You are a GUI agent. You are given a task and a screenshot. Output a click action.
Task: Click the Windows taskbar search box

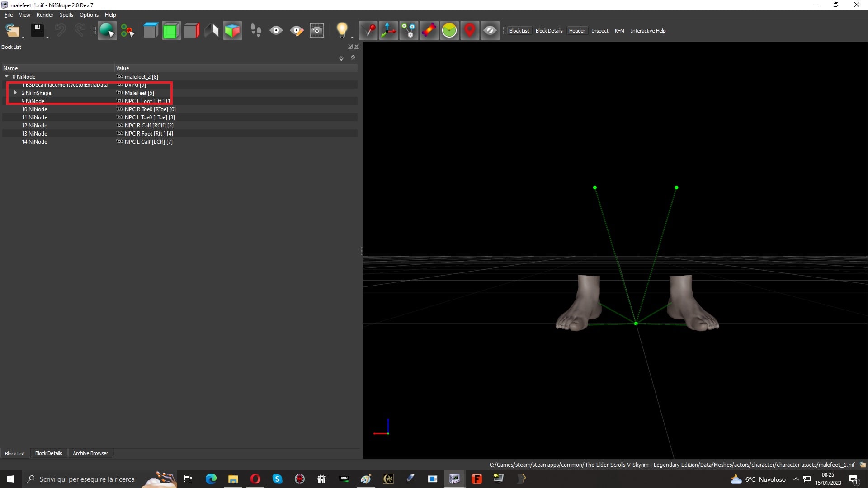point(99,479)
